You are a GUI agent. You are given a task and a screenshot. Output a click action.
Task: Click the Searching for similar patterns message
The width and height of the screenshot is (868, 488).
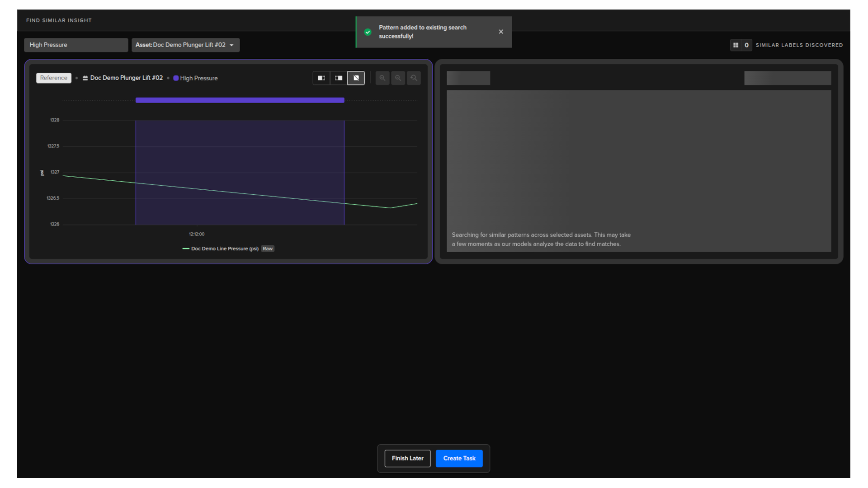(x=541, y=239)
